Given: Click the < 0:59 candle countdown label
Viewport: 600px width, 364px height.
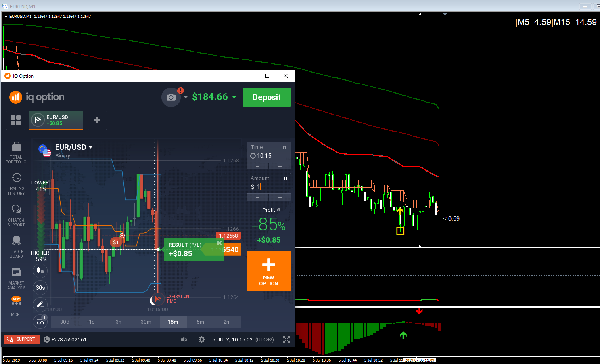Looking at the screenshot, I should click(x=452, y=219).
